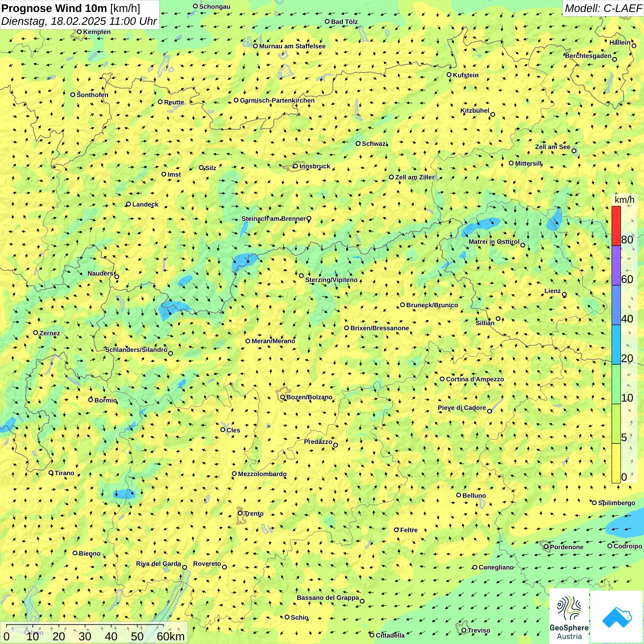Click the 'Predazzo' label
This screenshot has width=644, height=644.
318,442
